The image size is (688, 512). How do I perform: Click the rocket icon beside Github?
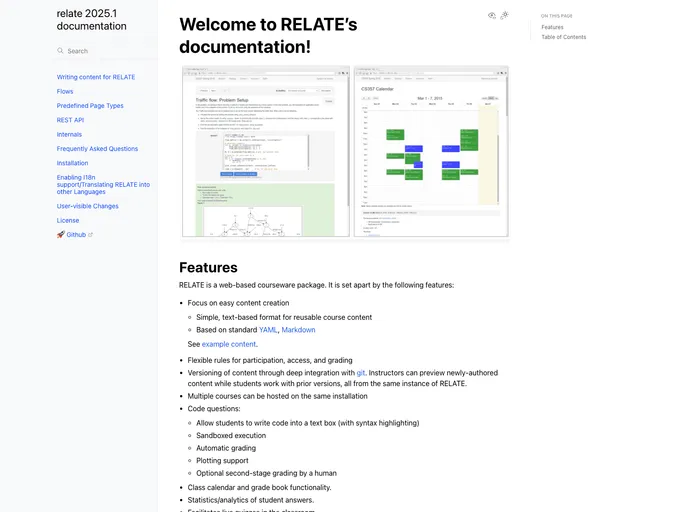[x=60, y=234]
